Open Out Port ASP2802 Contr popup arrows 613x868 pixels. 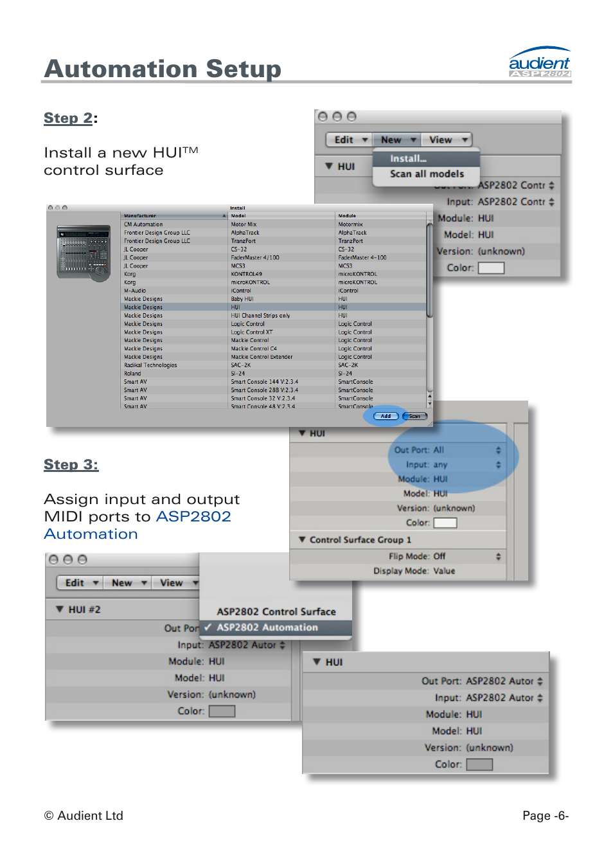(551, 185)
